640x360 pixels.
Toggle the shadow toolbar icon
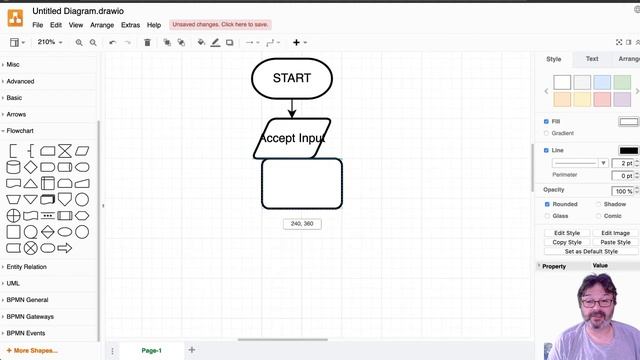coord(229,42)
